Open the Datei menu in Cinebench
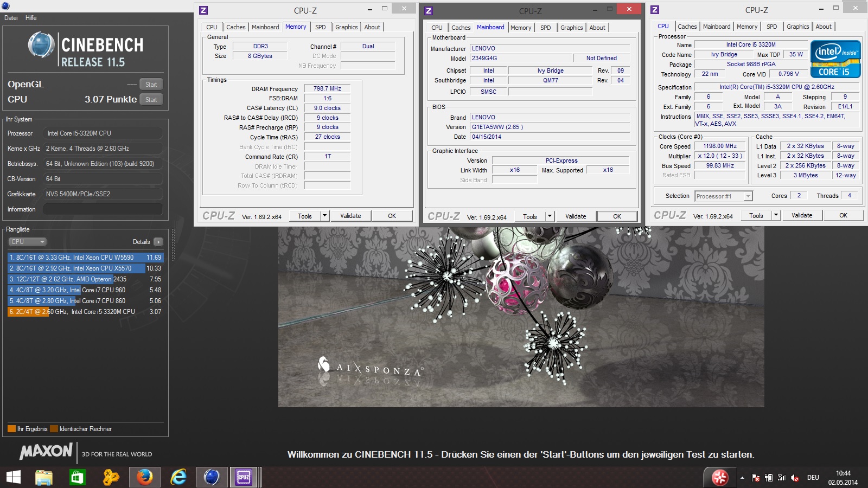 (x=11, y=18)
